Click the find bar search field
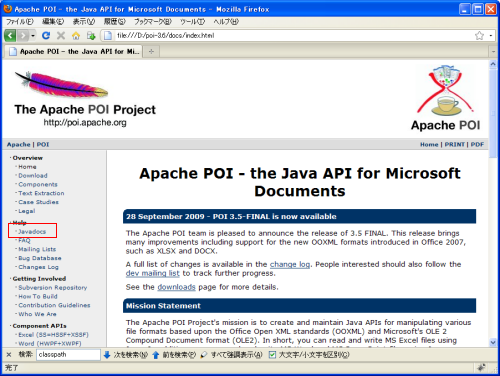 (x=68, y=355)
